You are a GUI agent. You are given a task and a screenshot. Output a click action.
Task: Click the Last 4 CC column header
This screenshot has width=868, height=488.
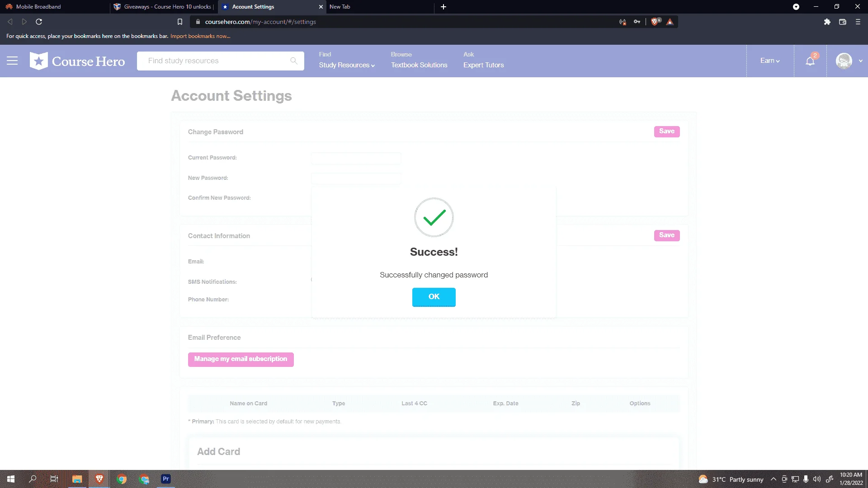tap(414, 404)
